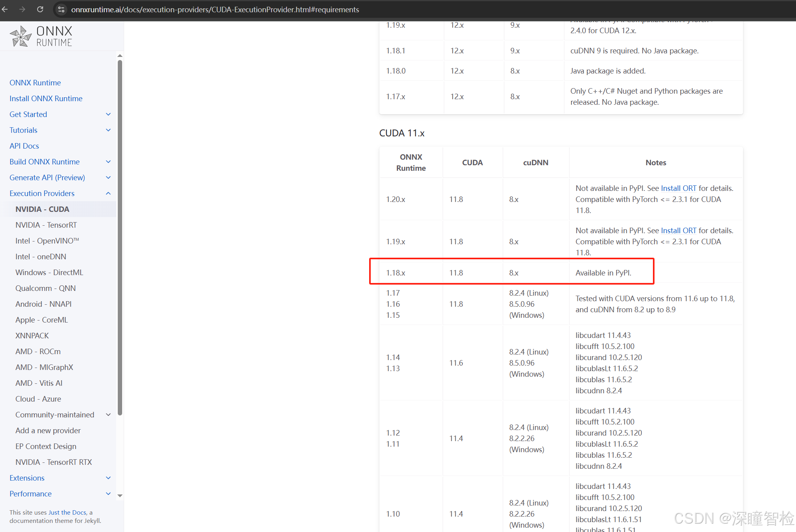Screen dimensions: 796x532
Task: Click 'cuDNN 9 is required' note text
Action: (634, 51)
